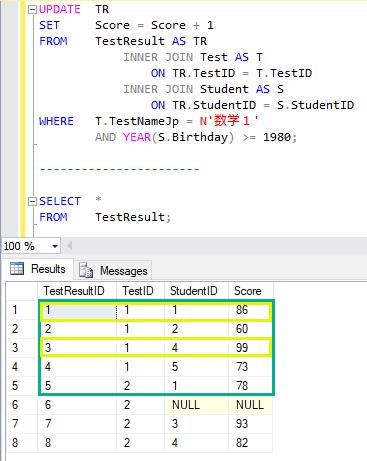Screen dimensions: 367x461
Task: Click the green dashed comment line
Action: point(119,169)
